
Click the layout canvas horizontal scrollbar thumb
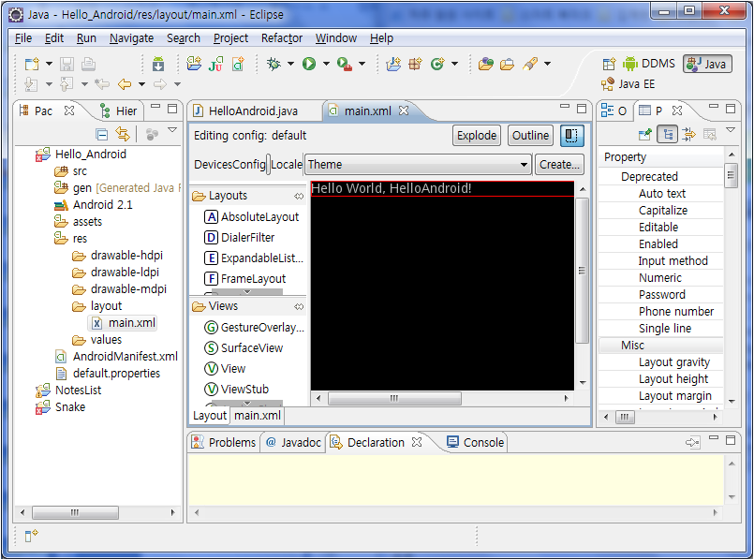coord(394,398)
